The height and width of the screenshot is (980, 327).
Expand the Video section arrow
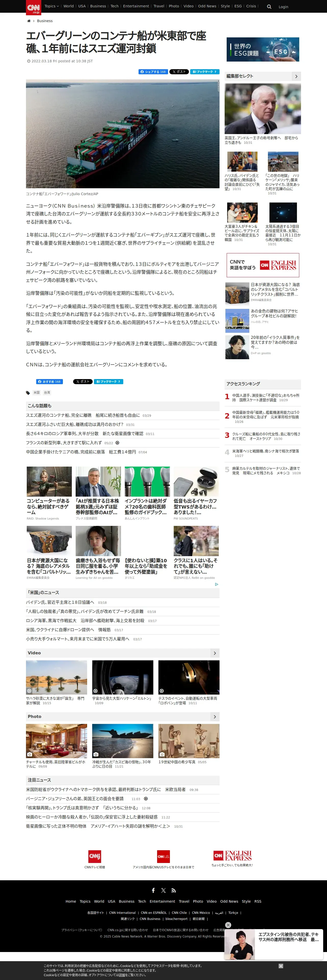coord(215,653)
